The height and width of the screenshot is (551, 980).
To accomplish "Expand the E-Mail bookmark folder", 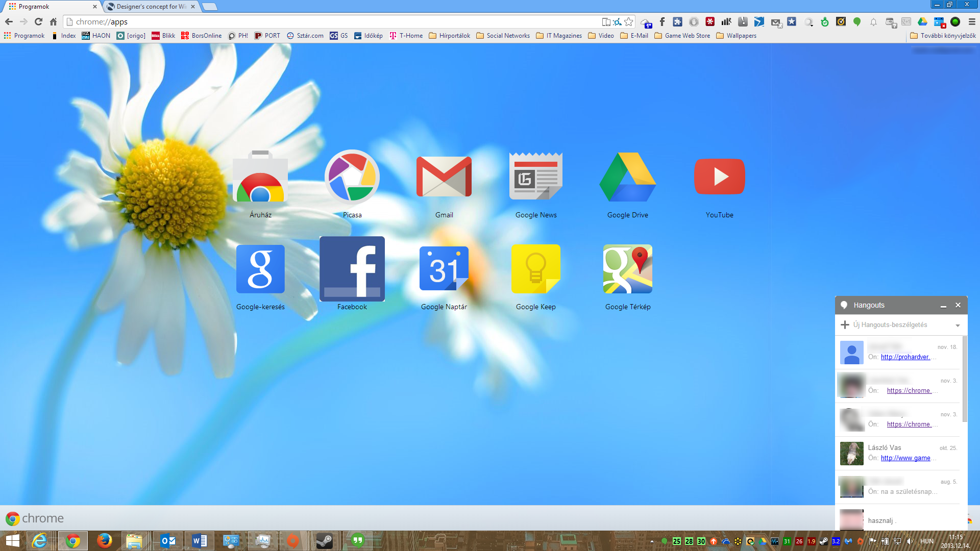I will point(634,36).
